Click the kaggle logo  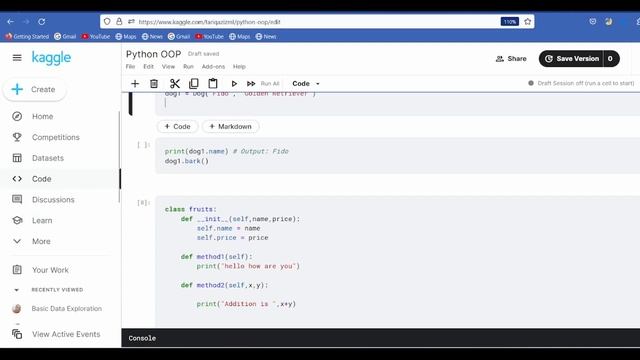(51, 58)
